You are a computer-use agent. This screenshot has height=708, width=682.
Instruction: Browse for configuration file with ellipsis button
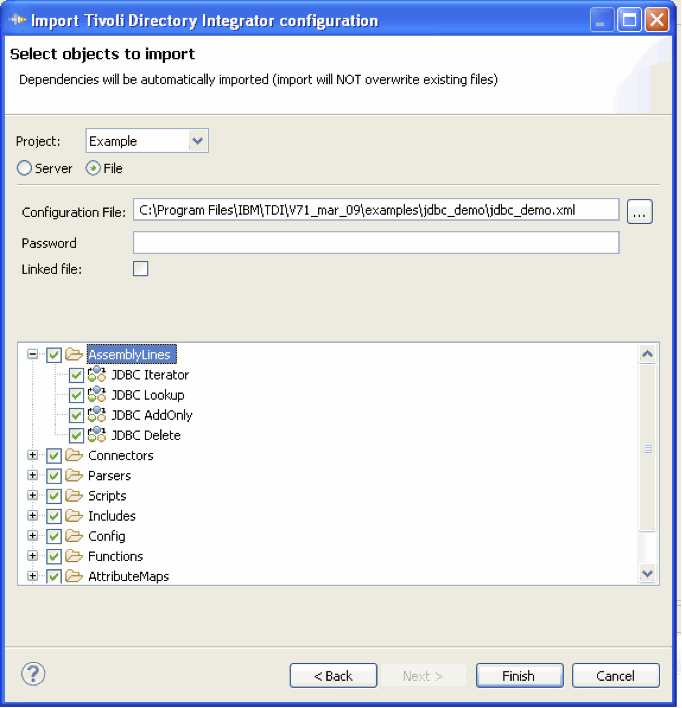[x=640, y=211]
